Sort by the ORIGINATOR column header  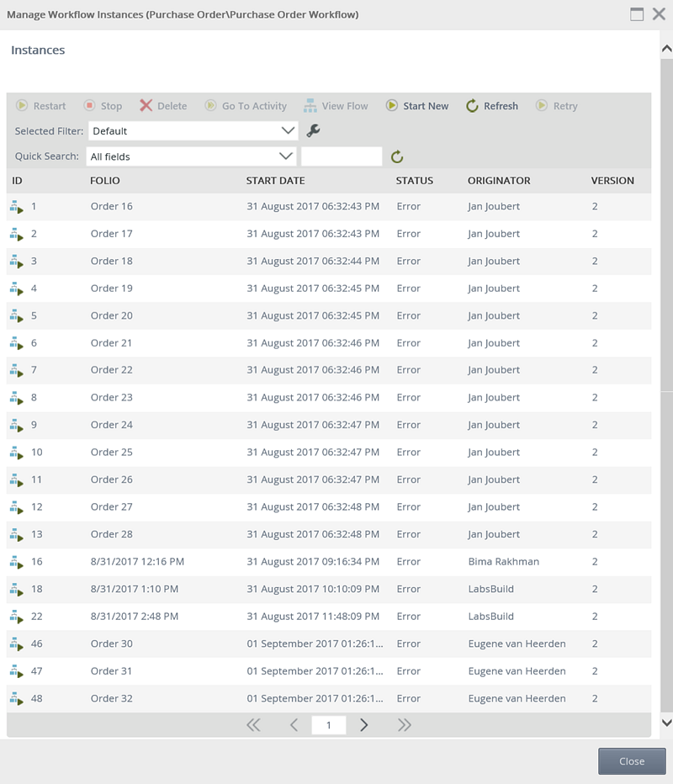(499, 181)
